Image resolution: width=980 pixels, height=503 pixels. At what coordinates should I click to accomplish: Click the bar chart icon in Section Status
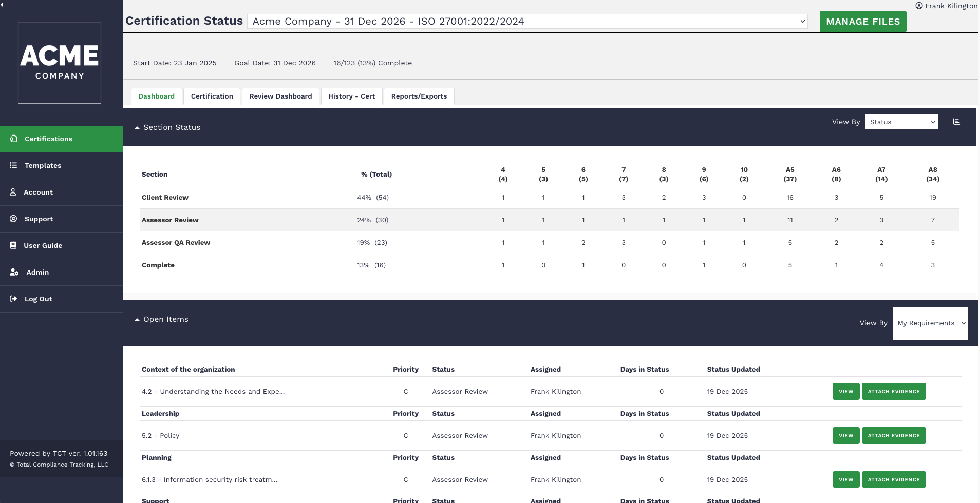pyautogui.click(x=957, y=121)
